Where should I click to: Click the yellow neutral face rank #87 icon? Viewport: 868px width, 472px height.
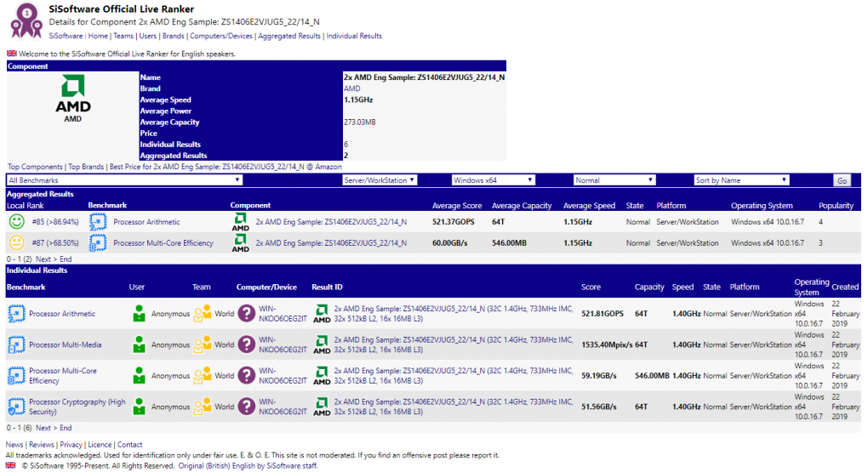click(17, 242)
